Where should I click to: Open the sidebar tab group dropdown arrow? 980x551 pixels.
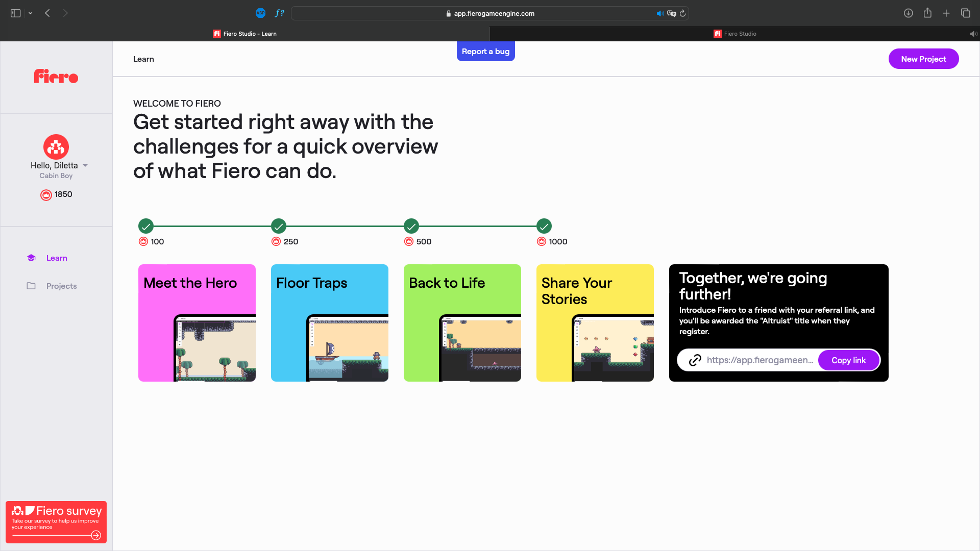pyautogui.click(x=31, y=13)
